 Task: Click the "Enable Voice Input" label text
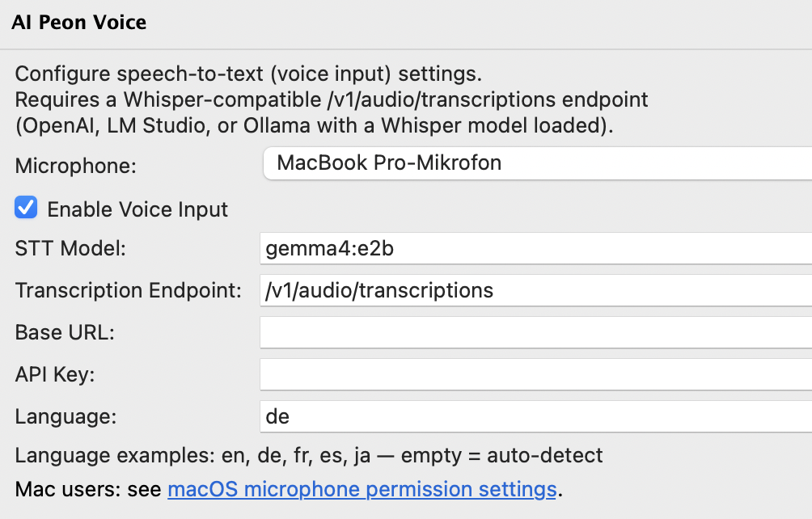137,209
